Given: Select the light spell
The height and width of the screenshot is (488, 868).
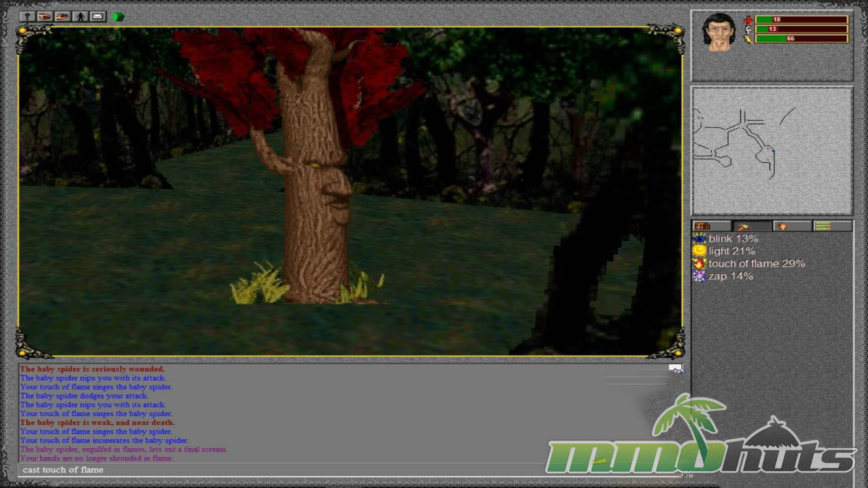Looking at the screenshot, I should (x=731, y=251).
